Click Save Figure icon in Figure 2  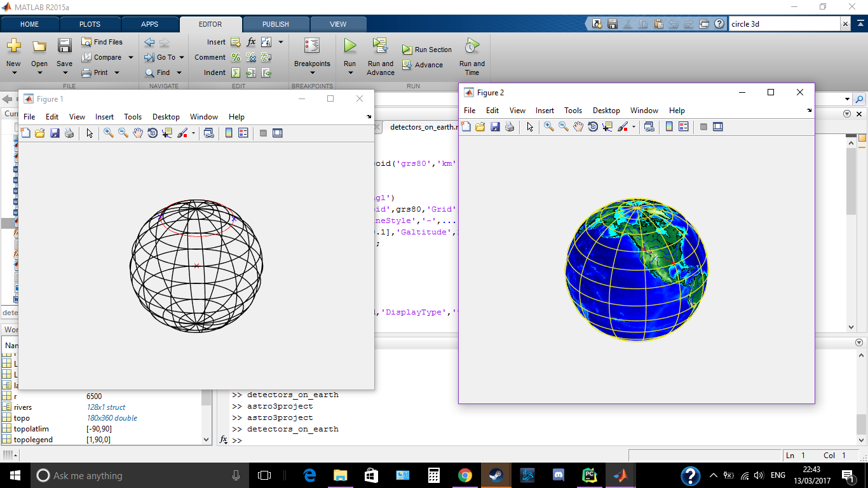tap(495, 126)
